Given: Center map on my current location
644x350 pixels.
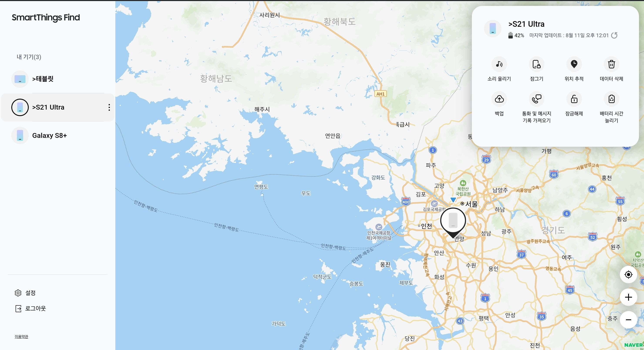Looking at the screenshot, I should [x=628, y=275].
